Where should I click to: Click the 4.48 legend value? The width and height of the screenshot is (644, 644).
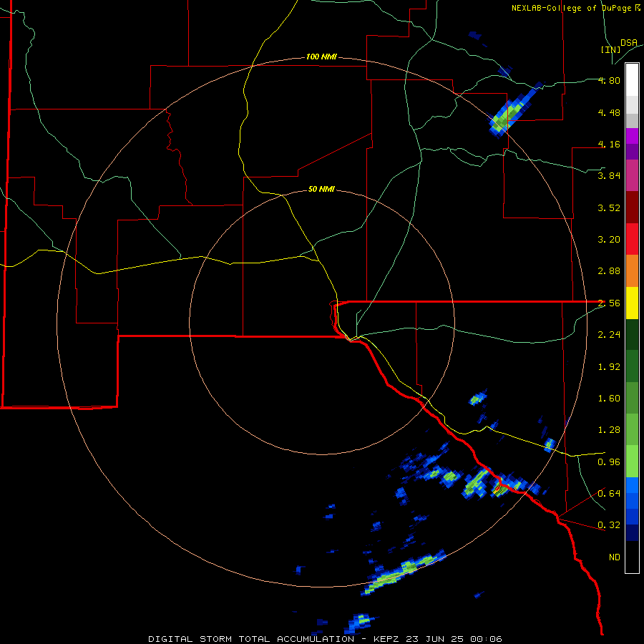[x=609, y=112]
